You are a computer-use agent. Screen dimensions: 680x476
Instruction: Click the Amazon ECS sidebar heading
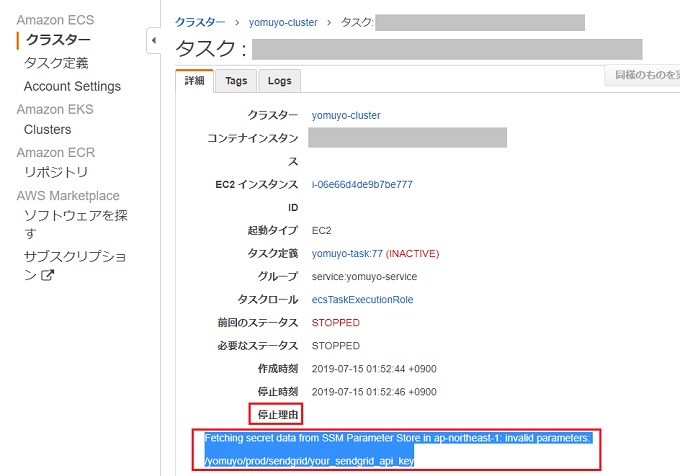56,20
